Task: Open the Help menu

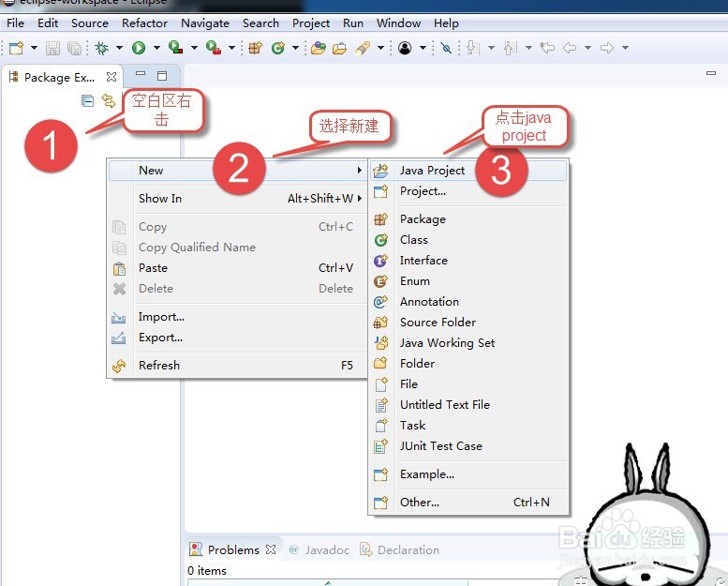Action: pos(446,23)
